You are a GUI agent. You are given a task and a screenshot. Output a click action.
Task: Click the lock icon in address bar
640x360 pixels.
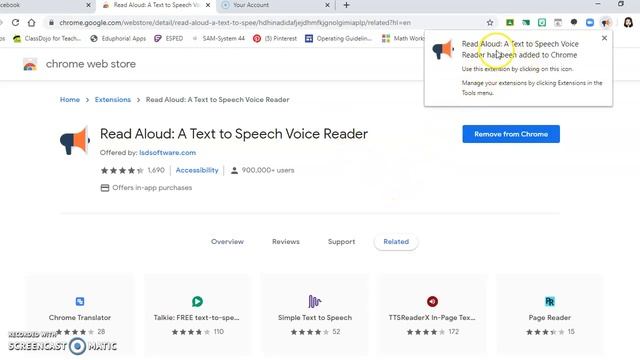pyautogui.click(x=51, y=22)
